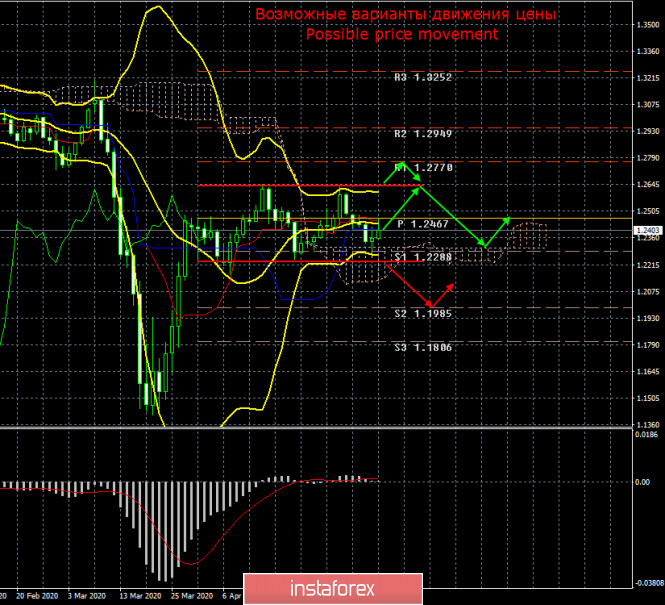This screenshot has width=665, height=605.
Task: Click the current price tag 1.2403
Action: (x=647, y=230)
